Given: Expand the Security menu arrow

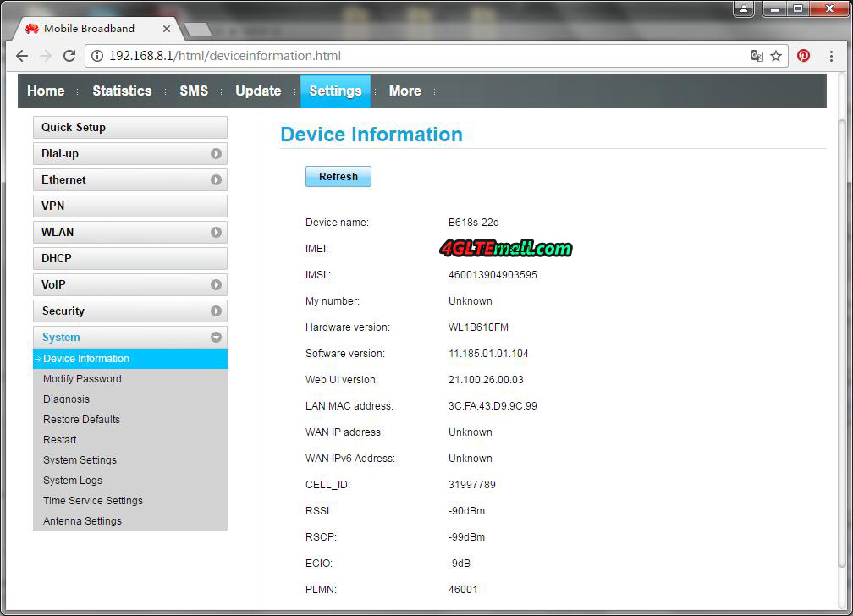Looking at the screenshot, I should click(x=216, y=311).
